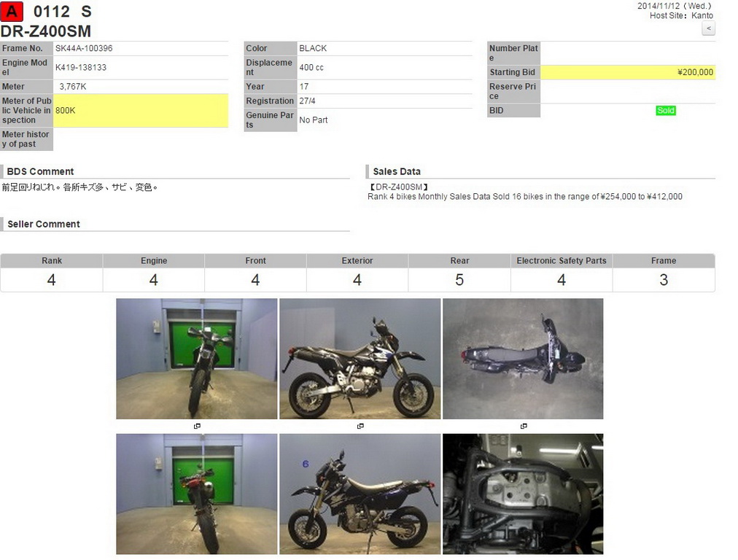Viewport: 738px width, 560px height.
Task: Open the engine frame close-up thumbnail
Action: pyautogui.click(x=523, y=494)
